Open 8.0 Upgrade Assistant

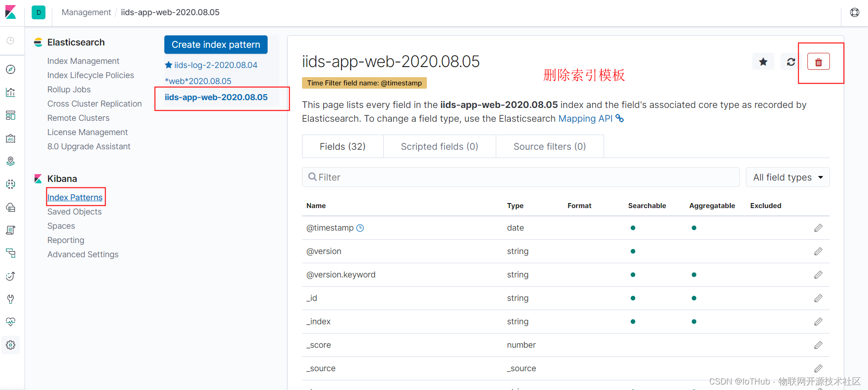click(89, 147)
